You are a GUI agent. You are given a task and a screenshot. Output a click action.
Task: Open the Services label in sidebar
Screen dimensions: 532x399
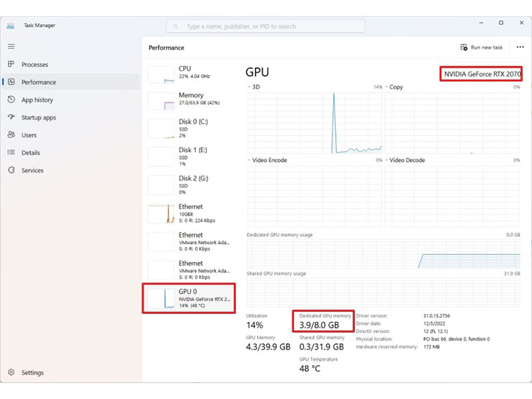click(x=32, y=170)
